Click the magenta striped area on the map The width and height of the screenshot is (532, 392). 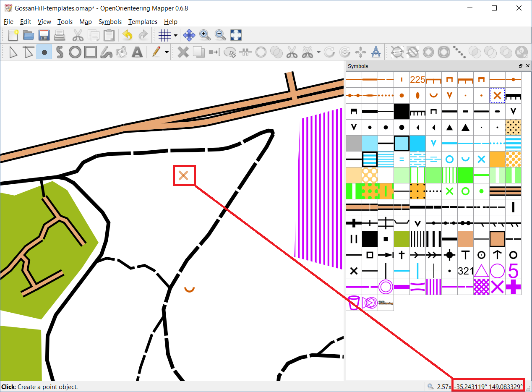coord(319,189)
